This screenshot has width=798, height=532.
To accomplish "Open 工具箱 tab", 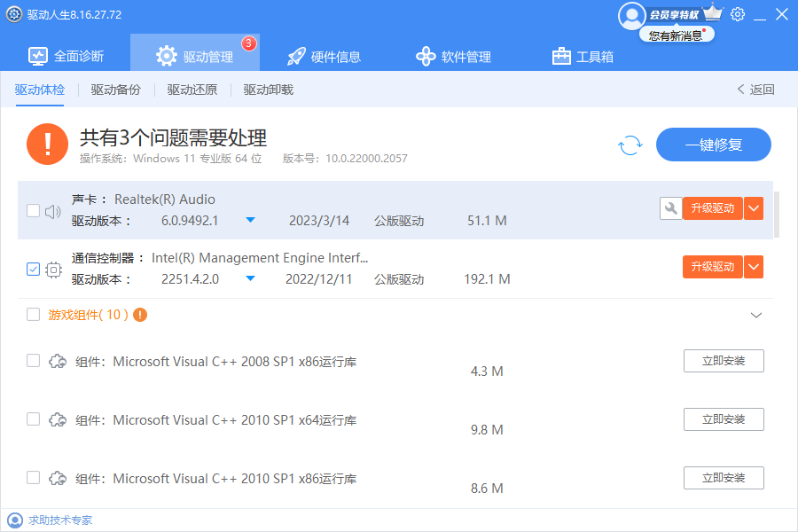I will tap(583, 56).
